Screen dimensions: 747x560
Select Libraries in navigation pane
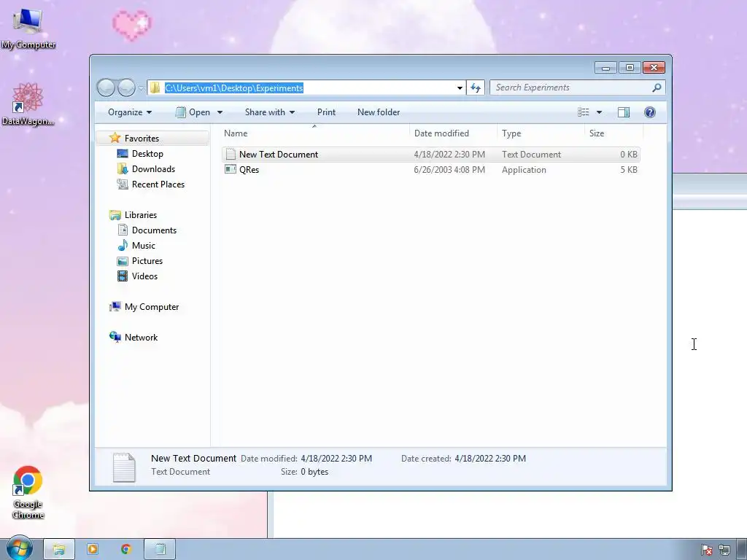coord(141,215)
